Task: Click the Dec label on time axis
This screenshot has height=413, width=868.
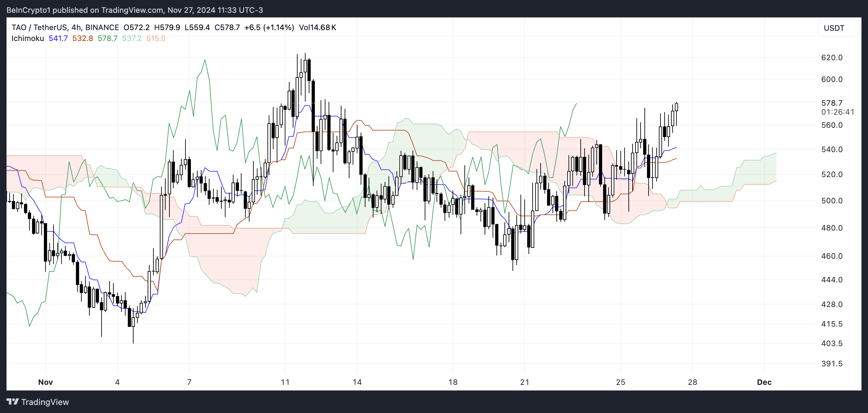Action: (x=764, y=382)
